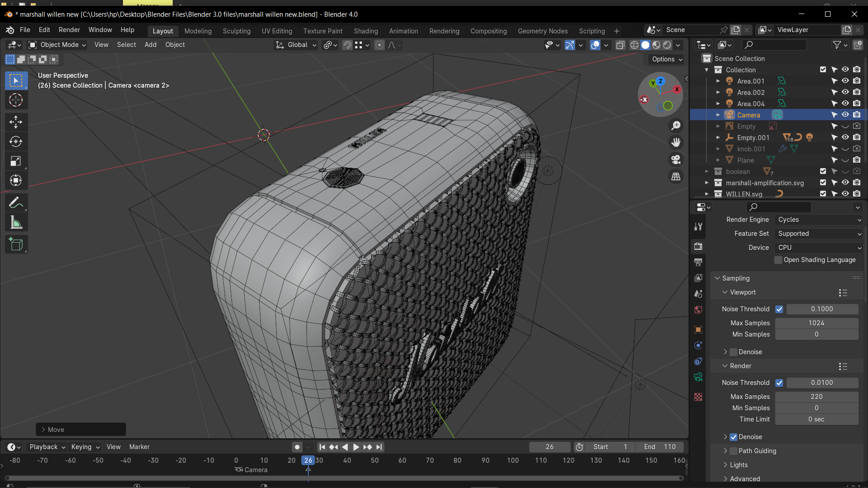Switch to rendered viewport shading

[x=667, y=45]
